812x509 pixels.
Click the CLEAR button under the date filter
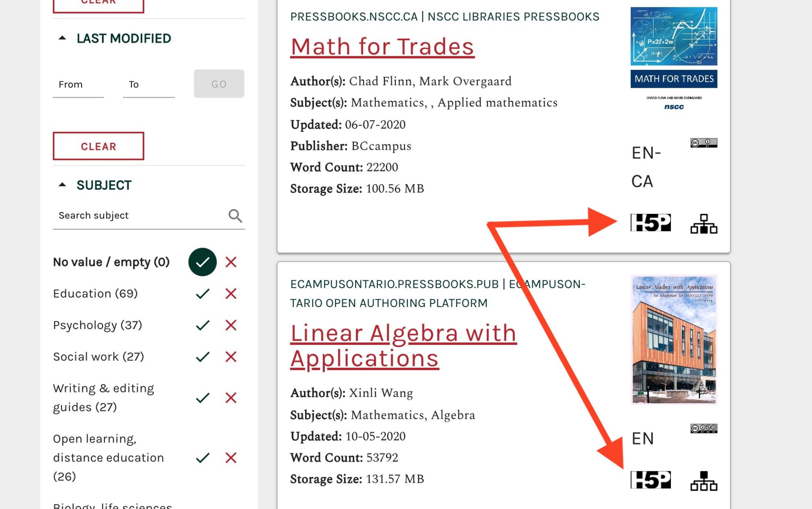coord(98,146)
